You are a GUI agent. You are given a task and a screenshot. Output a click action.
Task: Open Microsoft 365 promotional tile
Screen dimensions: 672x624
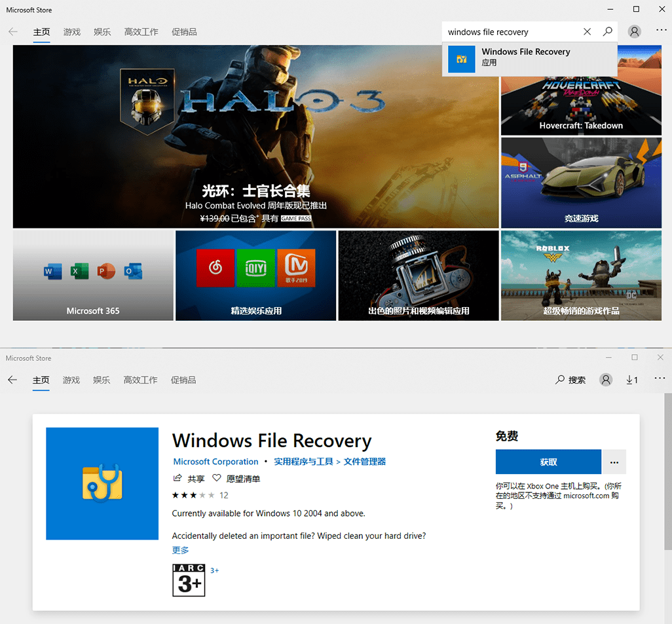click(93, 276)
